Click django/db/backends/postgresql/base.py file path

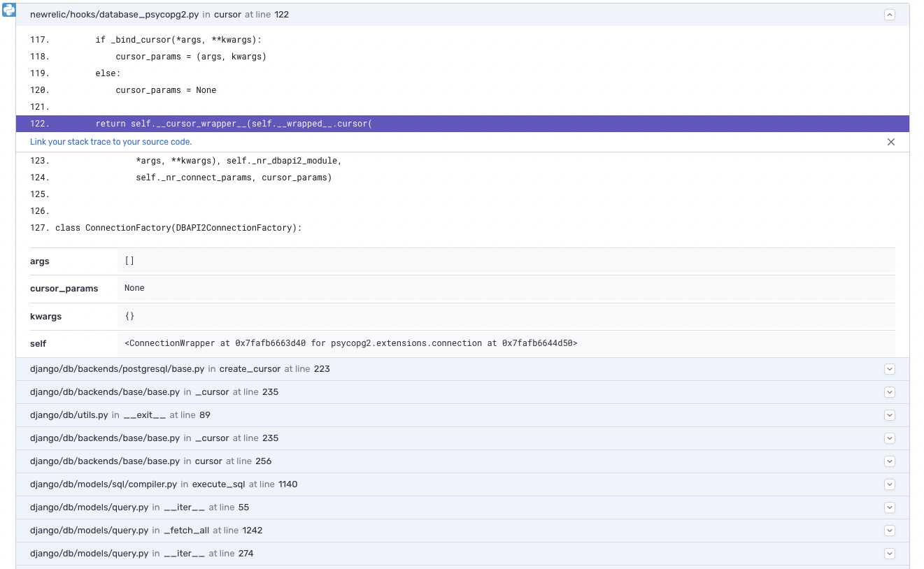(x=118, y=369)
